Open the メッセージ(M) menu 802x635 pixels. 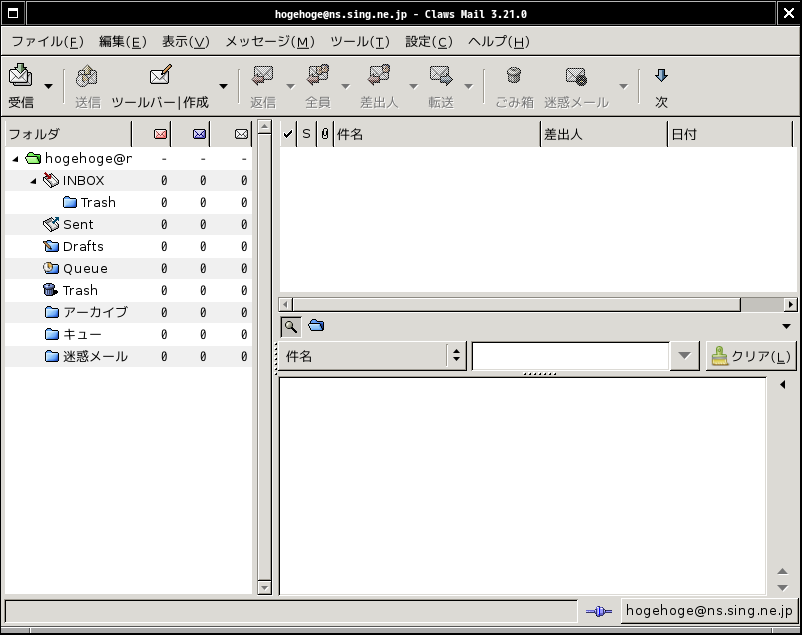point(270,41)
